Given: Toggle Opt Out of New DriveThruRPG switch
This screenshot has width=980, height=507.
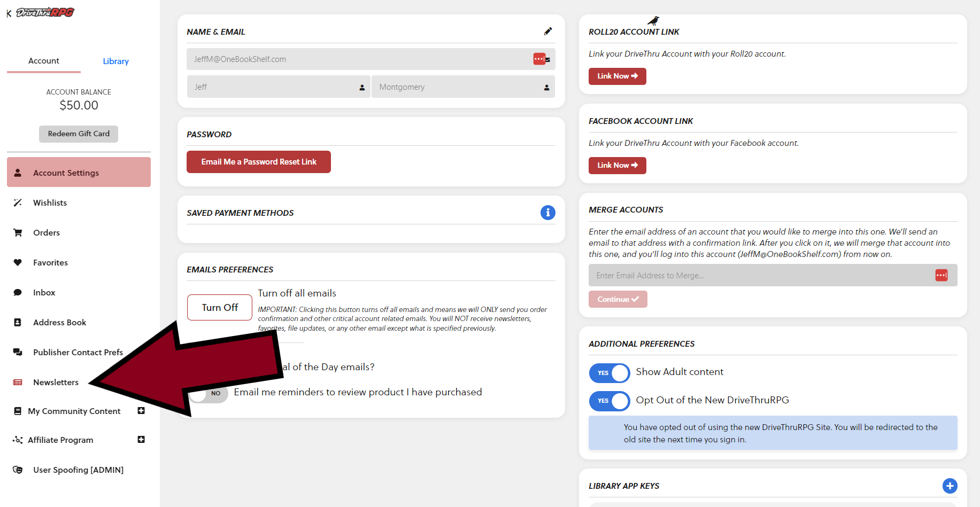Looking at the screenshot, I should (609, 401).
